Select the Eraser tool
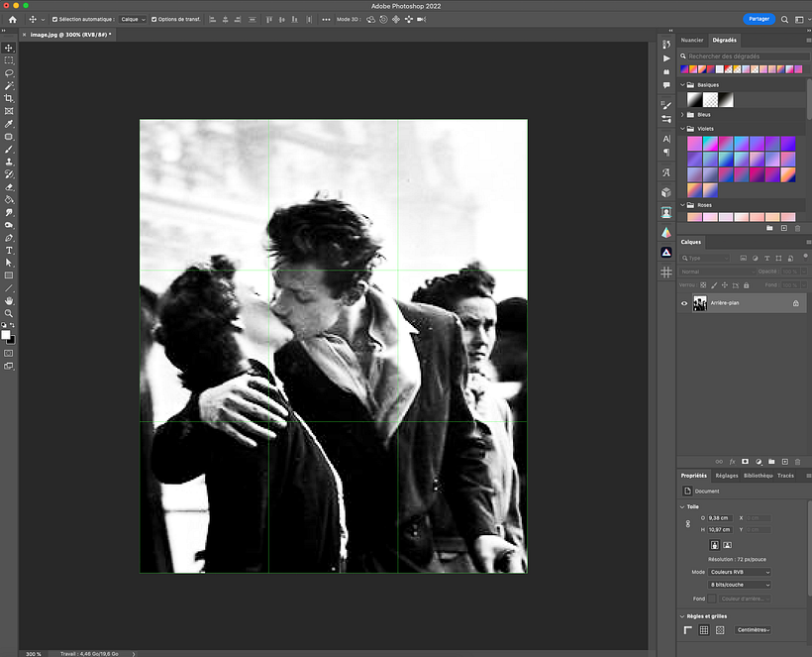Viewport: 812px width, 657px height. pyautogui.click(x=9, y=186)
